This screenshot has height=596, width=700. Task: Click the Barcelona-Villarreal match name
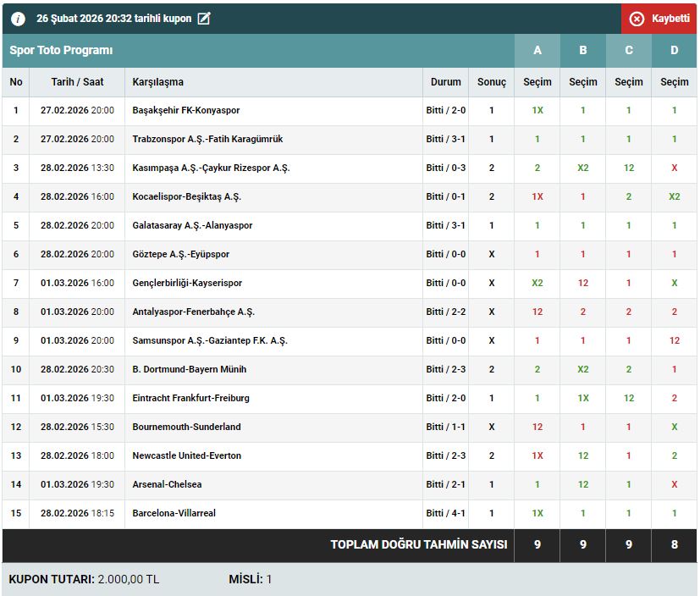pos(174,514)
